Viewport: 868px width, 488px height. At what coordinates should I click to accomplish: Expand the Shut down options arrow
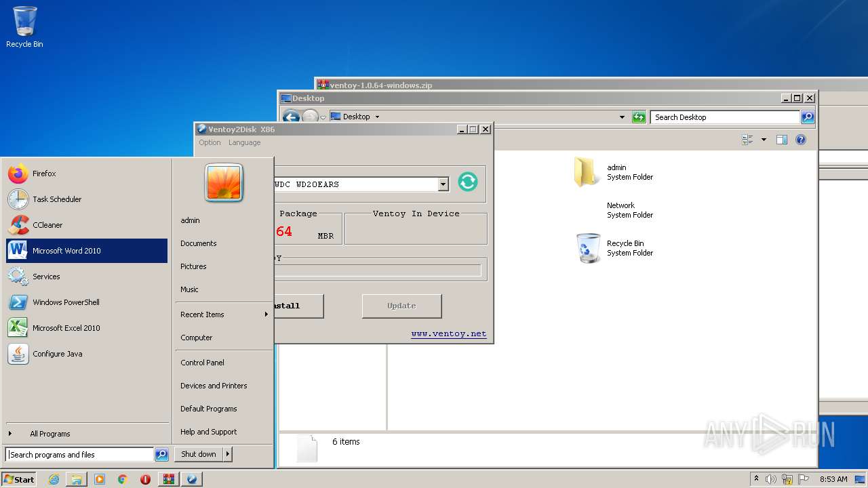[228, 454]
